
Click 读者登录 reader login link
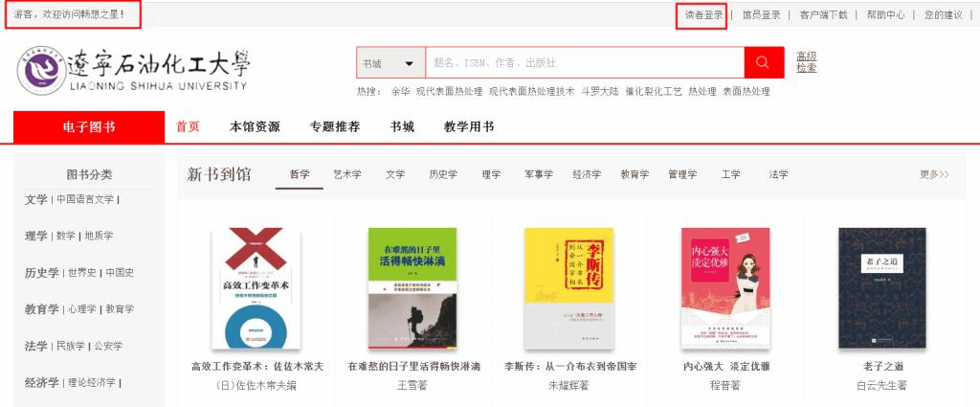703,15
